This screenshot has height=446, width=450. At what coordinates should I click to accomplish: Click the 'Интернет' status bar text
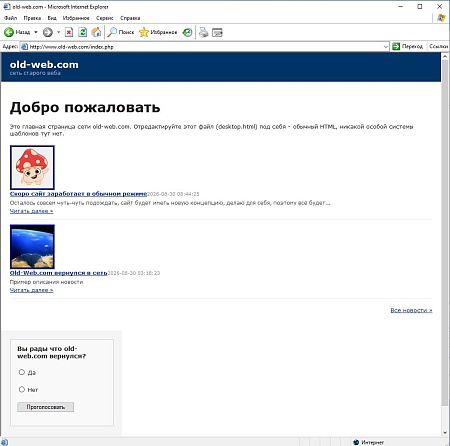click(x=372, y=442)
